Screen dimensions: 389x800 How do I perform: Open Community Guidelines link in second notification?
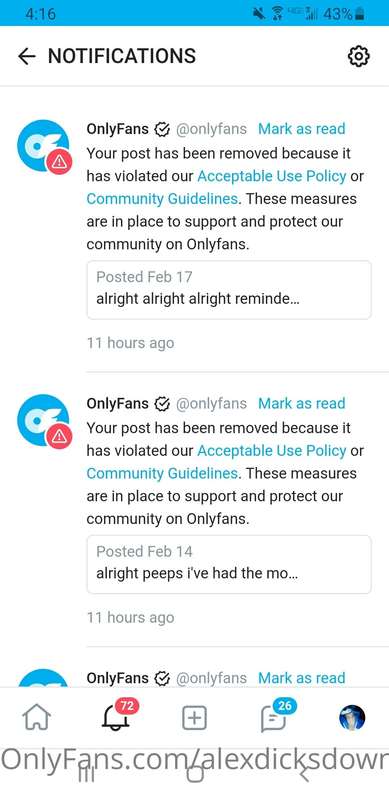(x=162, y=473)
